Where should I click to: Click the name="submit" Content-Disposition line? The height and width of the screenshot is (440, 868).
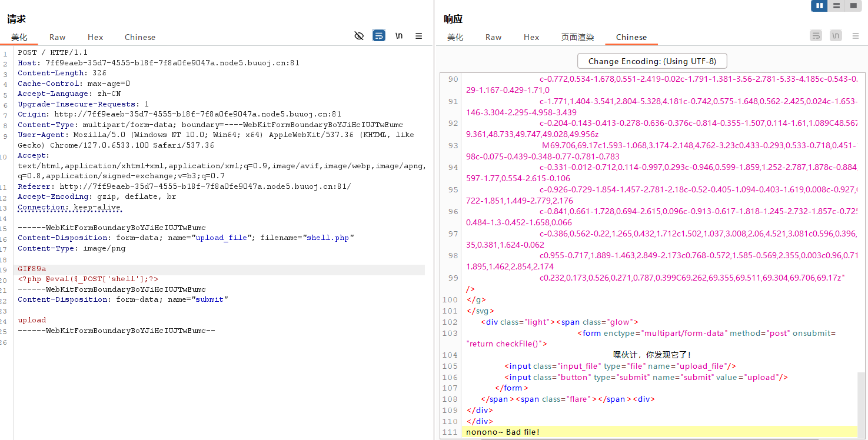tap(122, 299)
